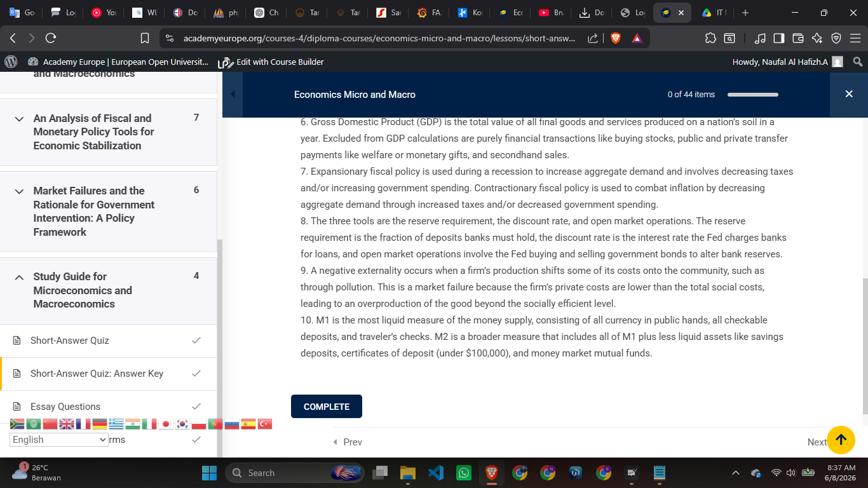Screen dimensions: 868x488
Task: Open Academy Europe site link in admin bar
Action: tap(118, 62)
